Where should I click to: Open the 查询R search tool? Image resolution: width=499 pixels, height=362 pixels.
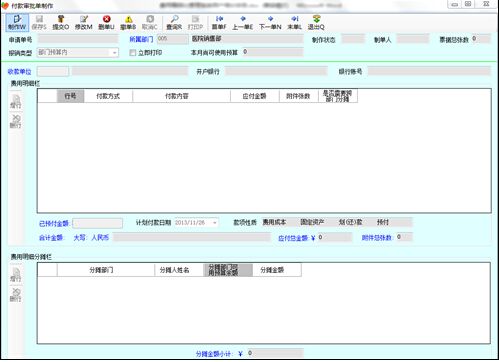click(174, 23)
